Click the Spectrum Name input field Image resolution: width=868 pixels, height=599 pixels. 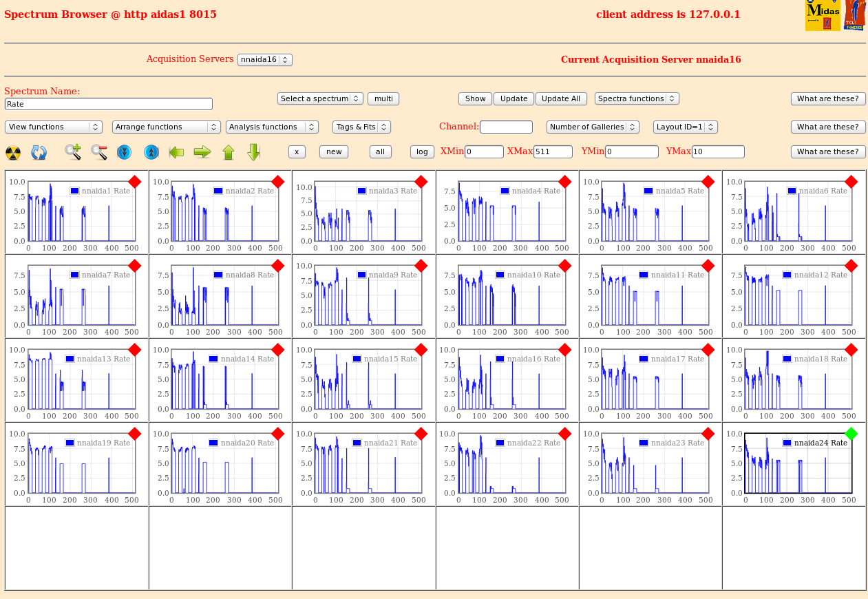[x=109, y=104]
